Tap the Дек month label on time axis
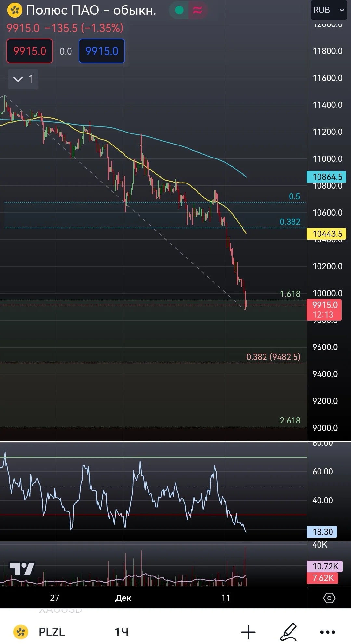Image resolution: width=351 pixels, height=644 pixels. tap(123, 598)
